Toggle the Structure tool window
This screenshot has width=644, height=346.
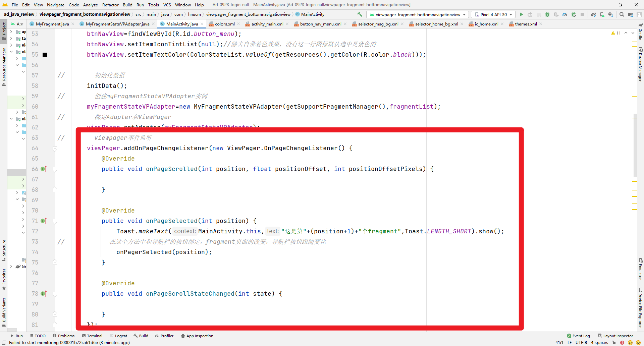(x=4, y=250)
